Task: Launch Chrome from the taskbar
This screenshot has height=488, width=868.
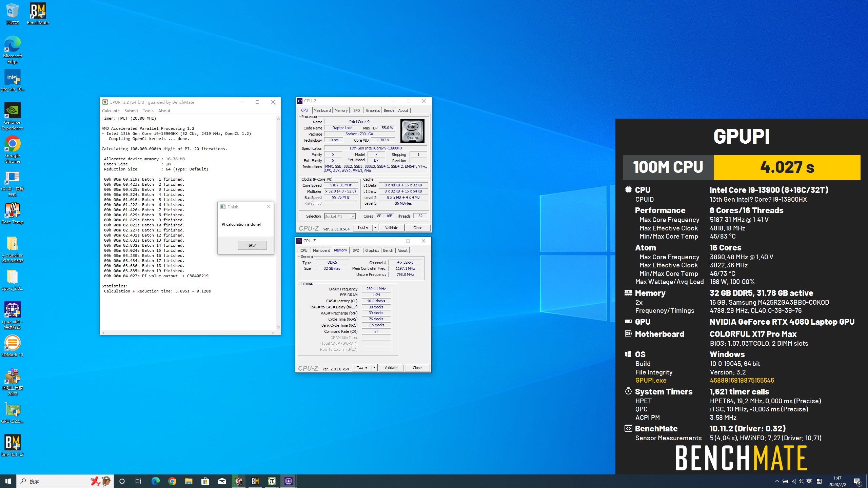Action: point(172,481)
